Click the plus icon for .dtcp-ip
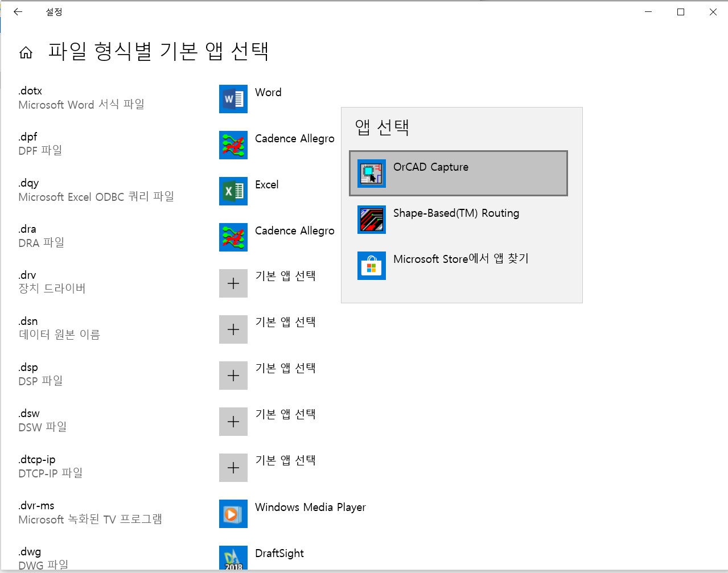The width and height of the screenshot is (728, 573). coord(233,468)
